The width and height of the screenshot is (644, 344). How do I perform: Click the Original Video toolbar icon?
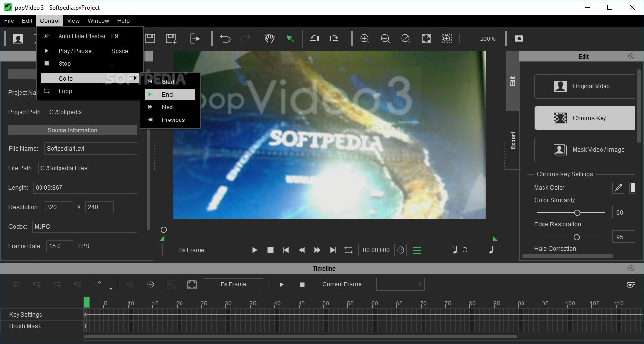[x=18, y=39]
